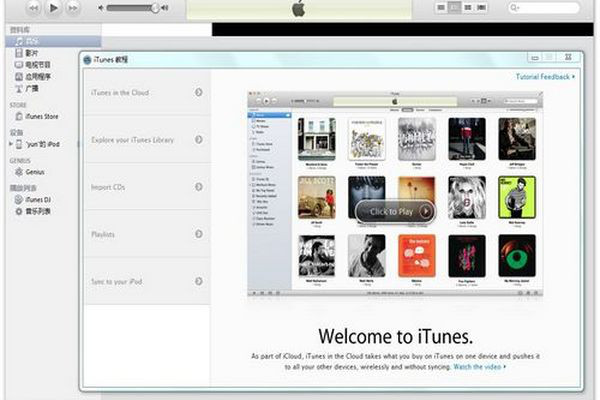Open search options from the magnifier icon
This screenshot has height=400, width=600.
click(515, 8)
